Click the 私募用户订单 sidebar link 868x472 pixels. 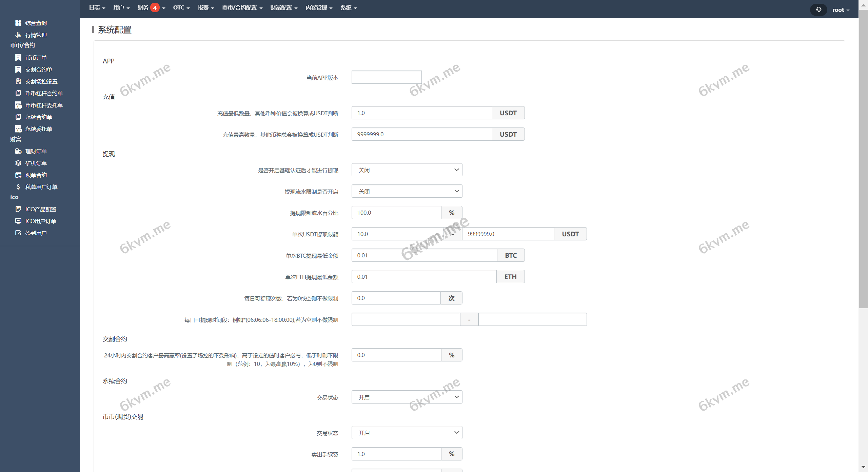[x=41, y=187]
